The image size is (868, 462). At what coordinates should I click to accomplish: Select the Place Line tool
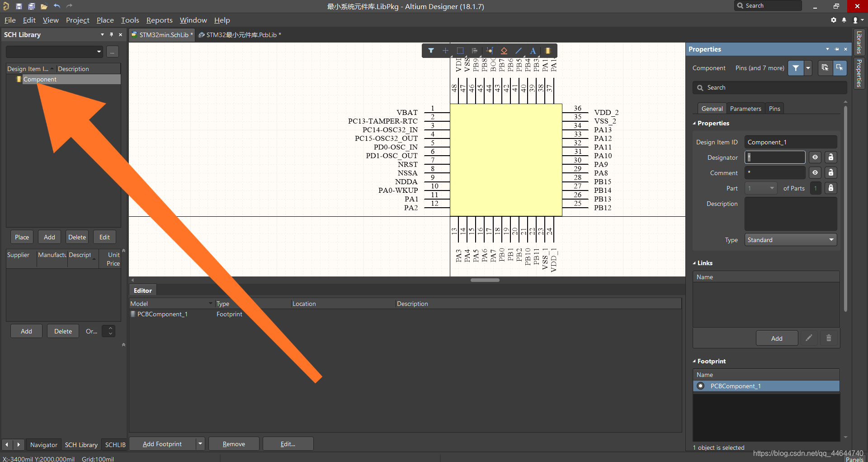click(519, 51)
